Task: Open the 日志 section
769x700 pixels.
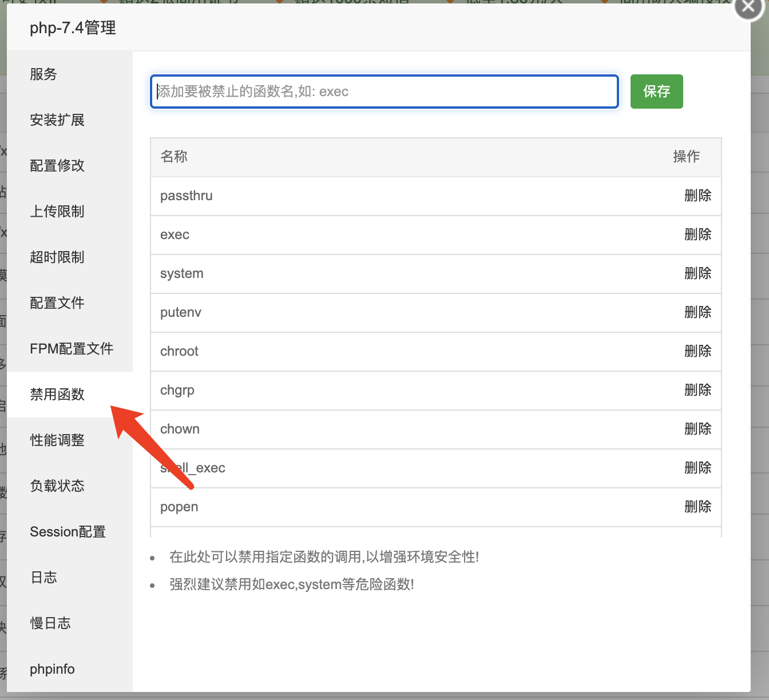Action: tap(43, 577)
